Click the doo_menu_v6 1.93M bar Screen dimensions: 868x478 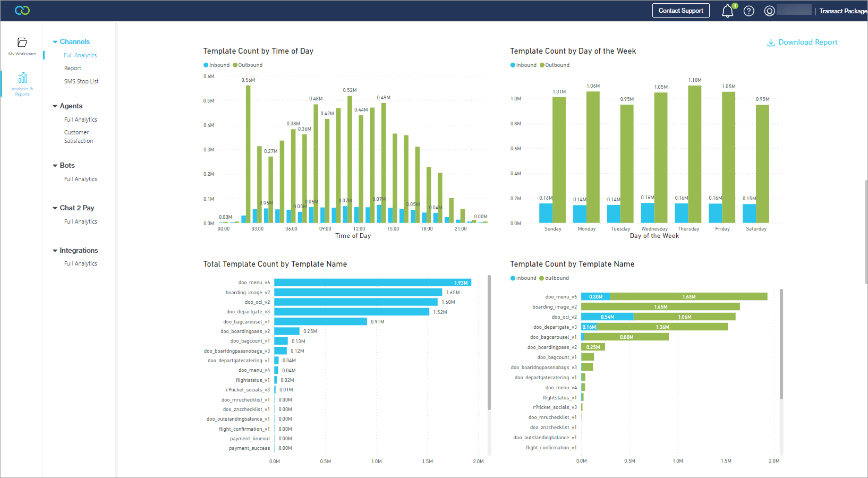[372, 283]
